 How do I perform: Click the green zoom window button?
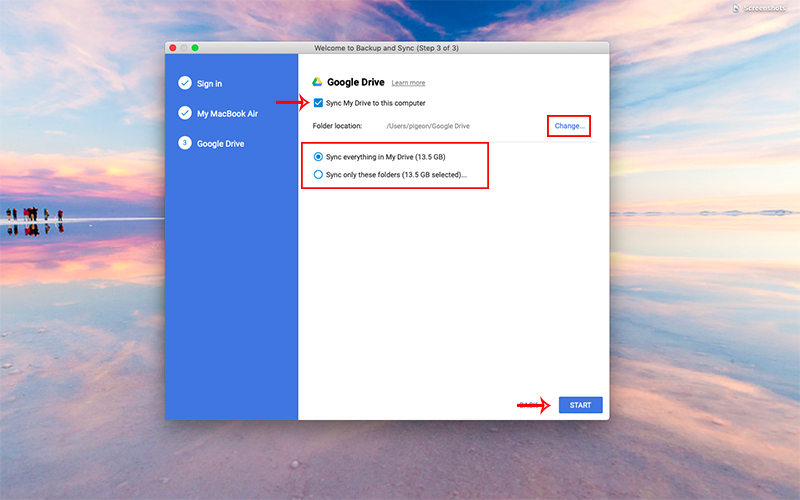(196, 47)
